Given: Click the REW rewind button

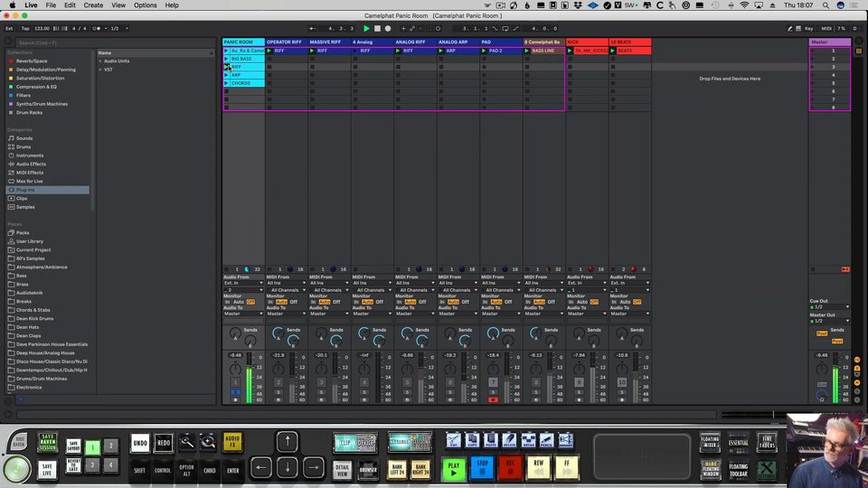Looking at the screenshot, I should tap(538, 469).
